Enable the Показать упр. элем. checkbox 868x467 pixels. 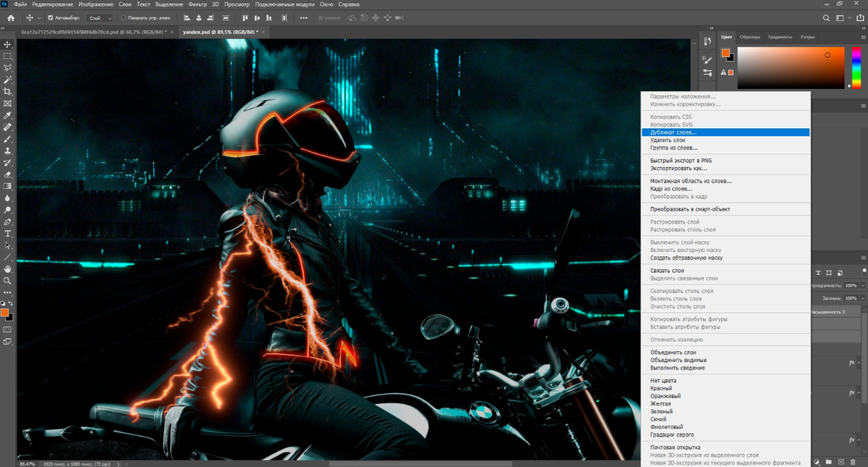123,17
